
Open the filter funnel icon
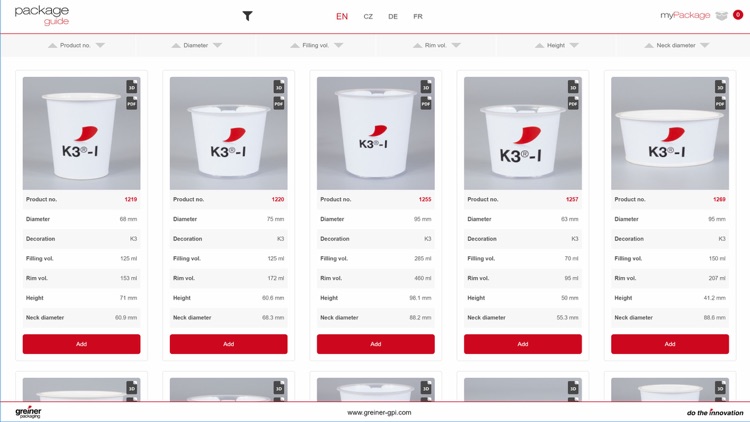[x=247, y=16]
